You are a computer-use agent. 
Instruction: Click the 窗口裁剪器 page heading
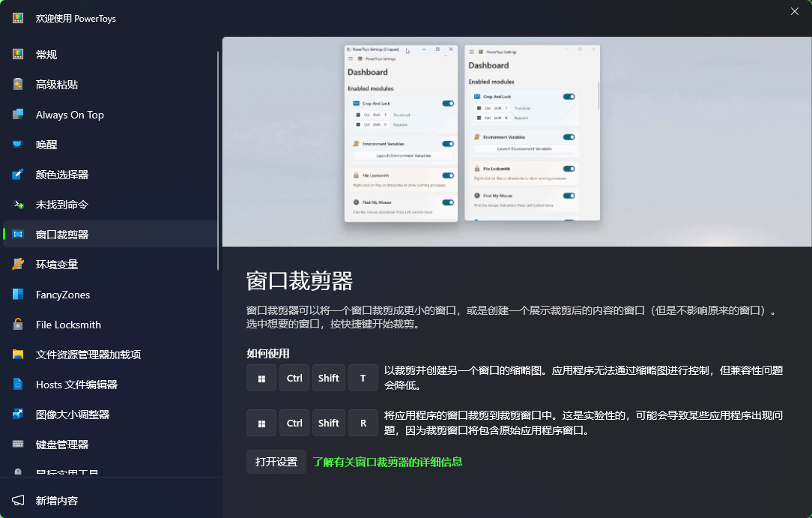[300, 281]
